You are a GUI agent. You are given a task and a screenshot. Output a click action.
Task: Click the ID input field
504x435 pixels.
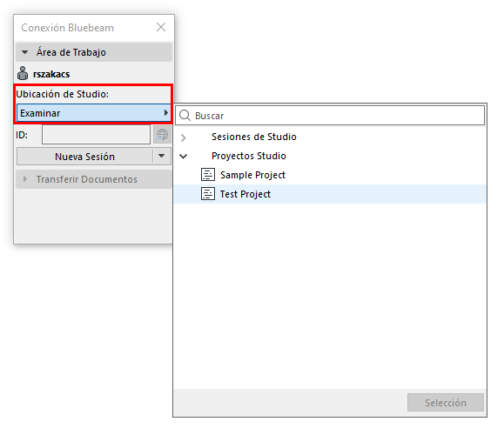pyautogui.click(x=96, y=135)
